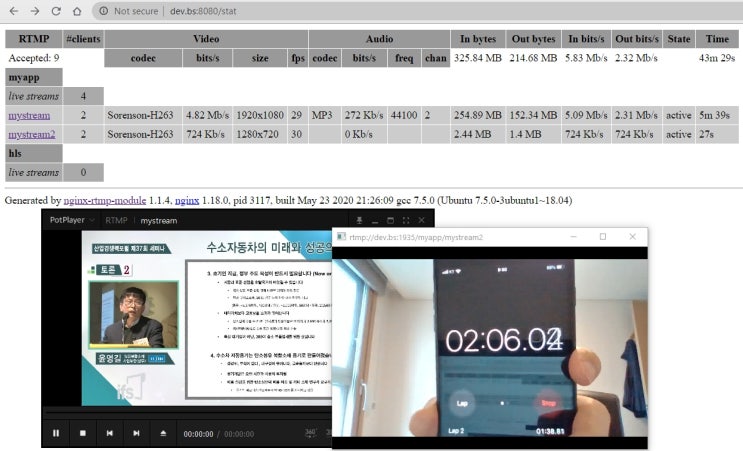Click the eject/open file button in PotPlayer

point(163,433)
